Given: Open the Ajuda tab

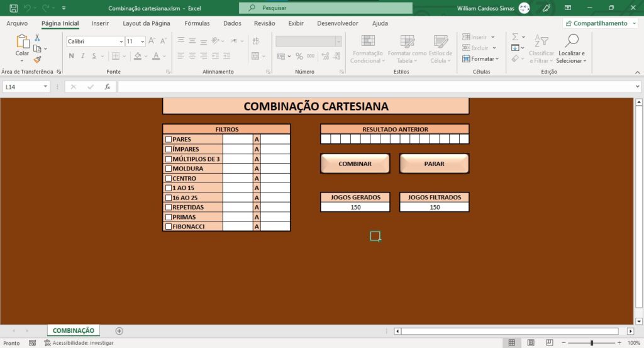Looking at the screenshot, I should tap(380, 23).
